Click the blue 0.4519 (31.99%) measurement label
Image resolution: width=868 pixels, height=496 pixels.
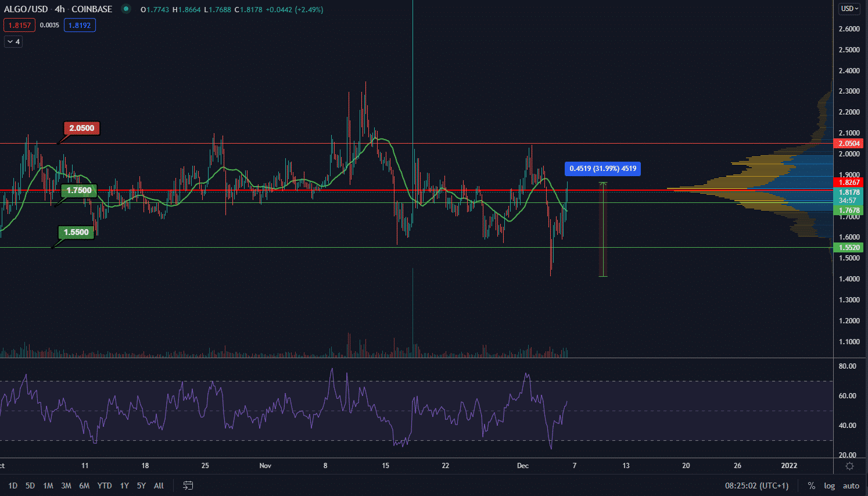(602, 169)
